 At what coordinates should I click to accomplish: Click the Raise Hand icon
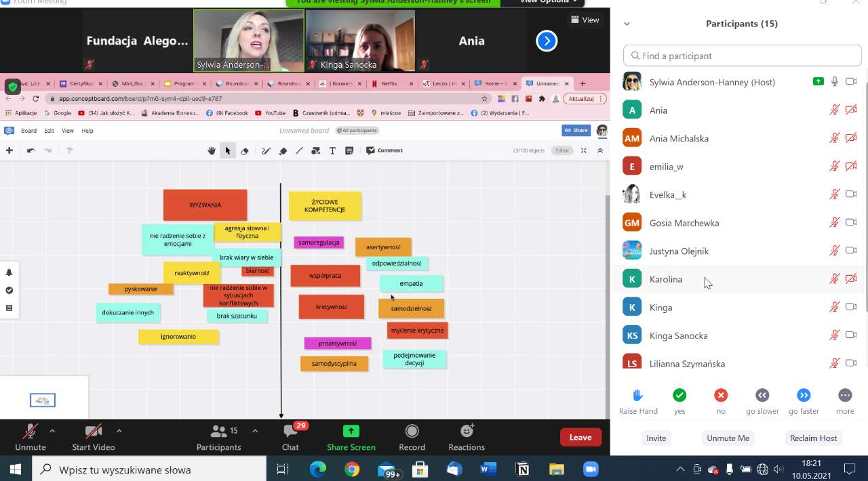tap(637, 395)
